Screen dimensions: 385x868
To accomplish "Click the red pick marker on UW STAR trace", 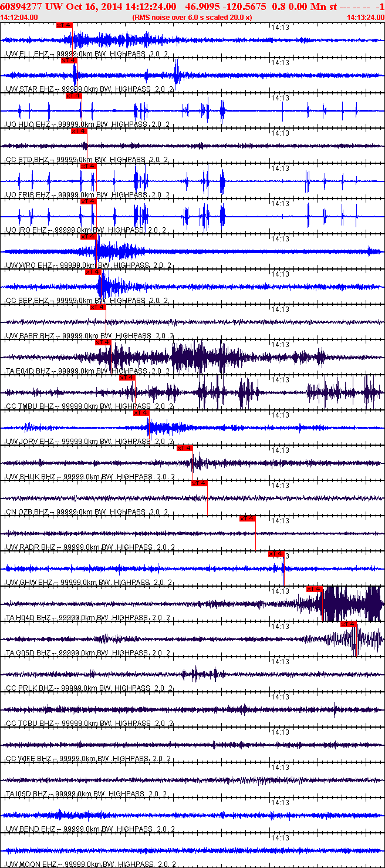I will click(x=69, y=60).
